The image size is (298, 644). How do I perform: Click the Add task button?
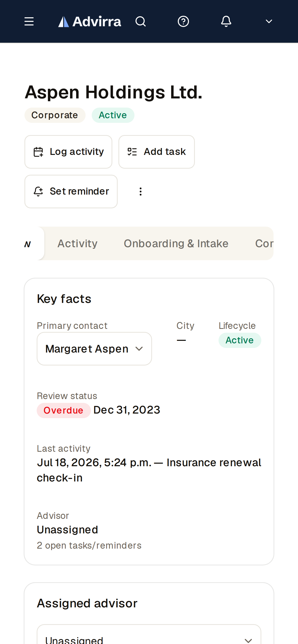click(157, 152)
